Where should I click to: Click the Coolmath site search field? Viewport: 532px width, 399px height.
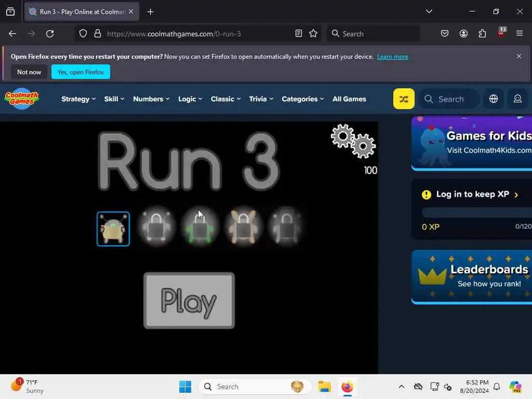point(449,99)
